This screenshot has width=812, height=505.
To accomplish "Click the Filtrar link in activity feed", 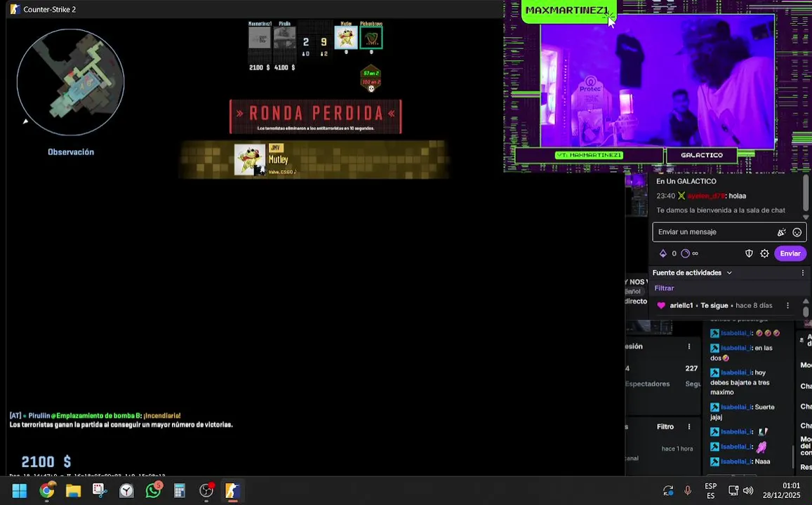I will [x=664, y=288].
